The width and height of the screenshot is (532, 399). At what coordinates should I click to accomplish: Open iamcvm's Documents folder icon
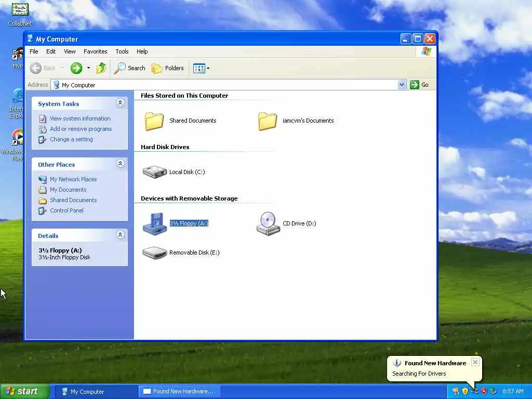point(268,121)
